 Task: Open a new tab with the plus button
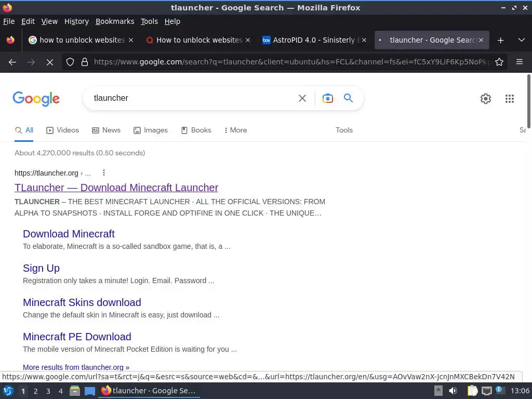pyautogui.click(x=500, y=41)
